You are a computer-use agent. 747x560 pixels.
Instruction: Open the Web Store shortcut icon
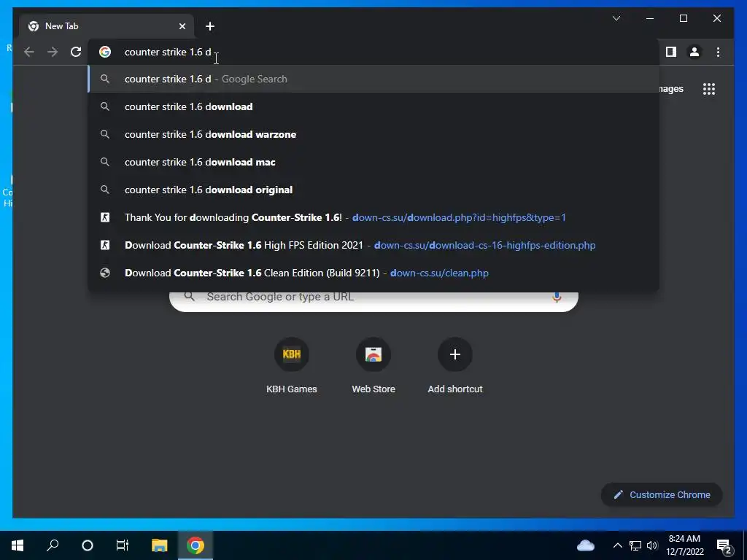(x=373, y=354)
